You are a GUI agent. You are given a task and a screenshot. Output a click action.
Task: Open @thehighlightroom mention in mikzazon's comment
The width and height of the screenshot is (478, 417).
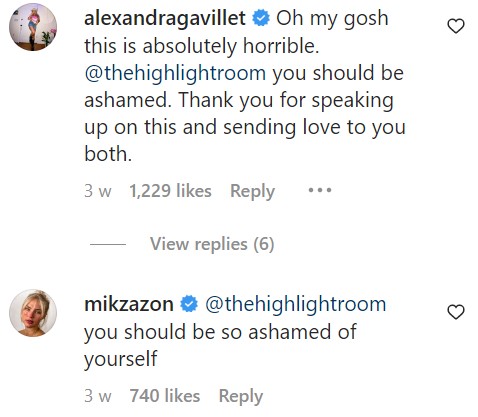295,304
